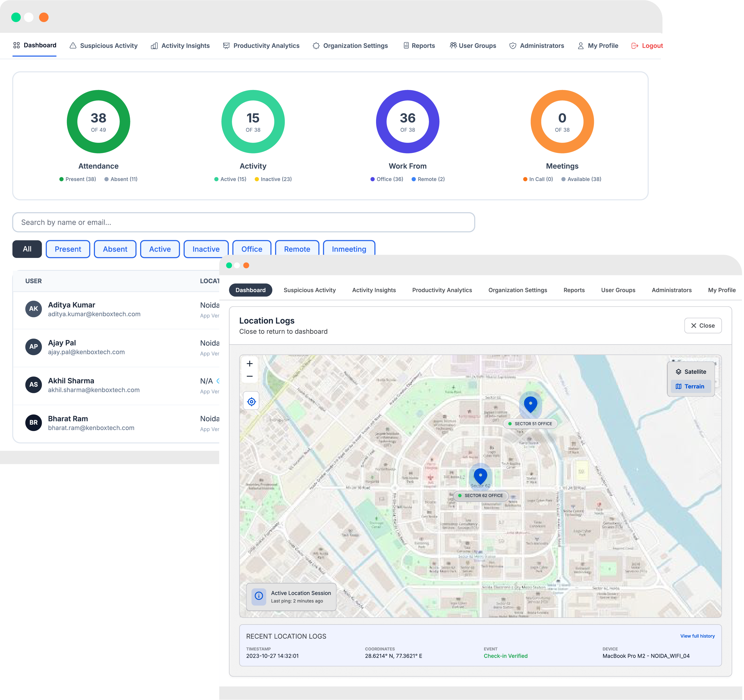Viewport: 744px width, 700px height.
Task: Open Suspicious Activity in the back window navigation
Action: (x=104, y=46)
